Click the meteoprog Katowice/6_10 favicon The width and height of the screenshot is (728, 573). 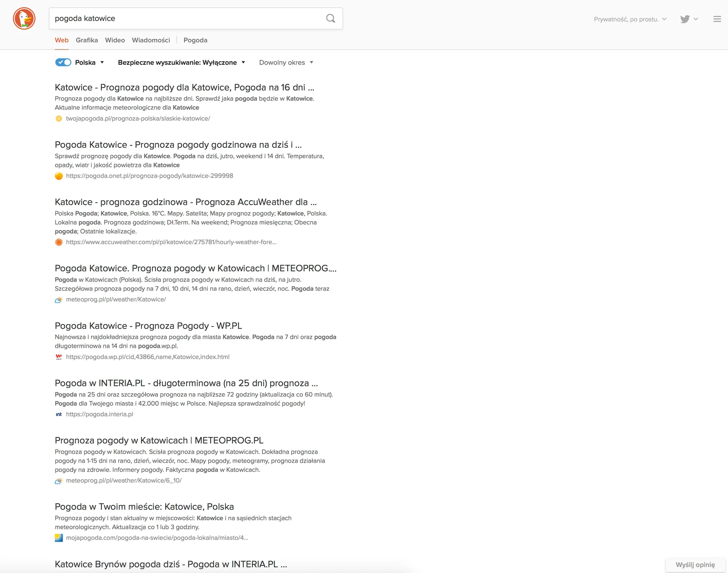tap(59, 481)
